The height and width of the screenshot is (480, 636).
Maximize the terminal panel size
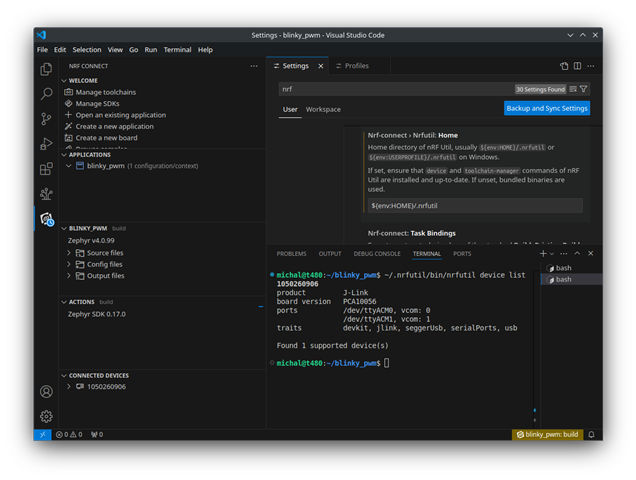pyautogui.click(x=577, y=254)
